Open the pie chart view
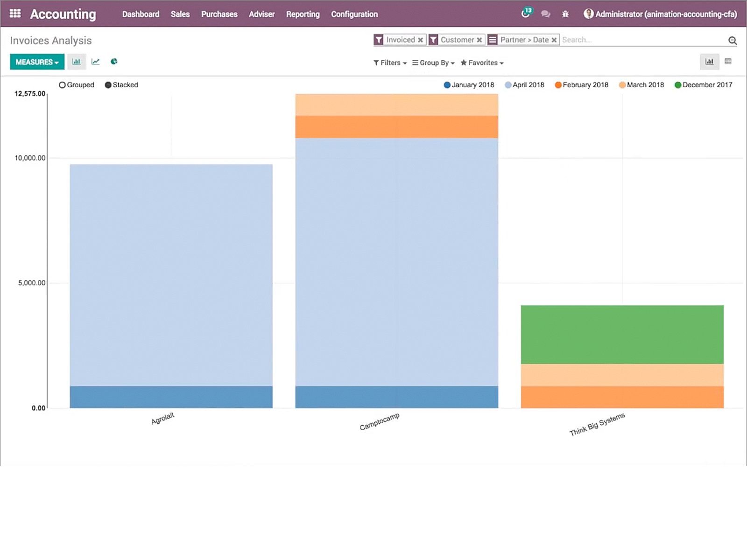 point(113,61)
